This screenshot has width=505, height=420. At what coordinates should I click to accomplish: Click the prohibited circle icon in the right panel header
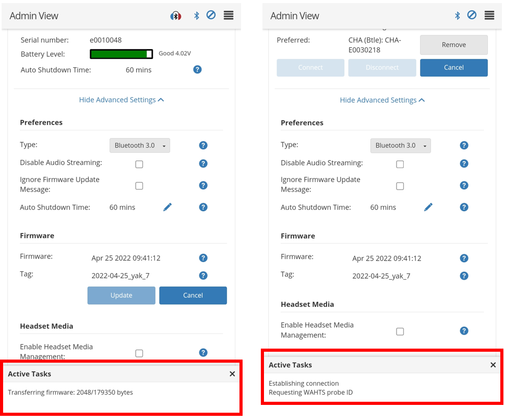[x=472, y=15]
